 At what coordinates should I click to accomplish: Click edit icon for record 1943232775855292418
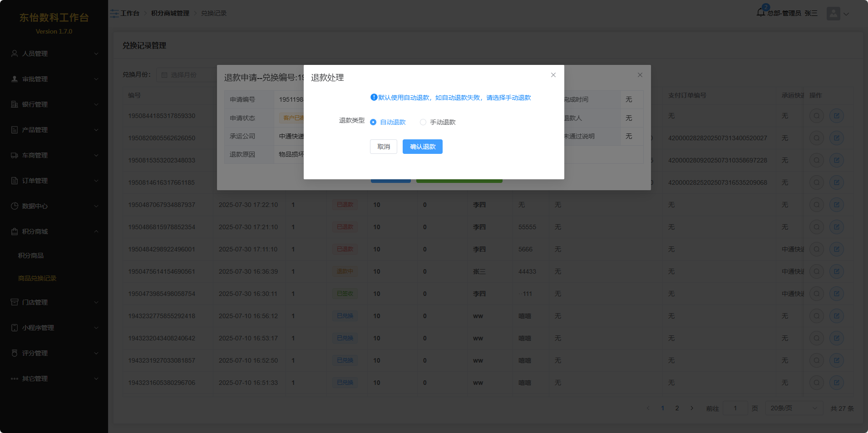point(836,316)
